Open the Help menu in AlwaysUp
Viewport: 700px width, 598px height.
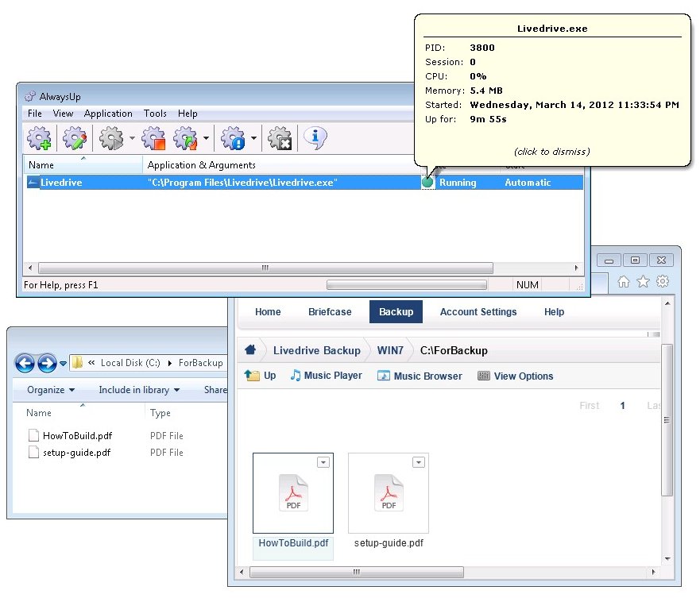click(x=188, y=114)
